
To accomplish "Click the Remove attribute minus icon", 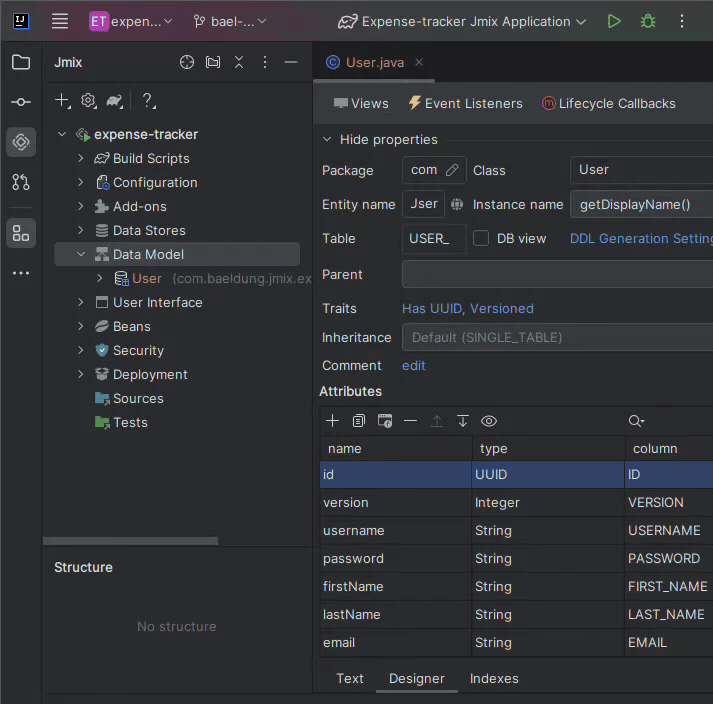I will pyautogui.click(x=410, y=421).
